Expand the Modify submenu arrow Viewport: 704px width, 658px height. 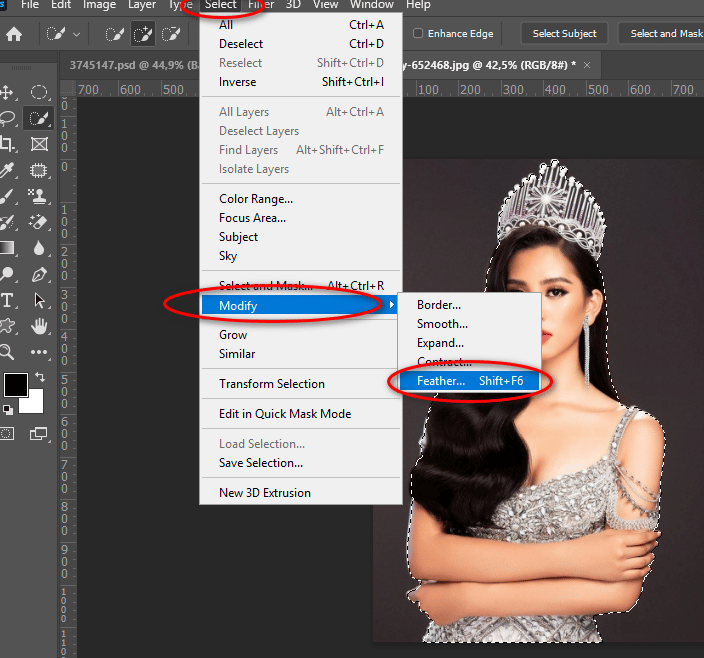coord(391,305)
